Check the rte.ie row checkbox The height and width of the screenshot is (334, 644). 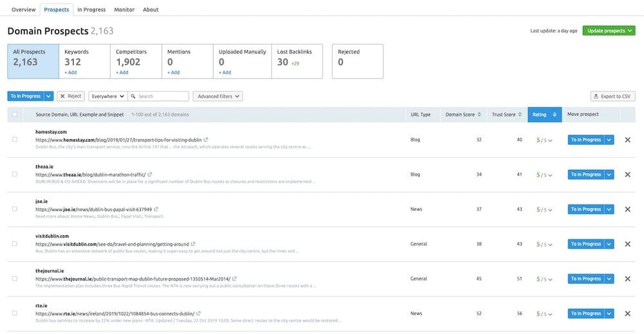point(15,313)
